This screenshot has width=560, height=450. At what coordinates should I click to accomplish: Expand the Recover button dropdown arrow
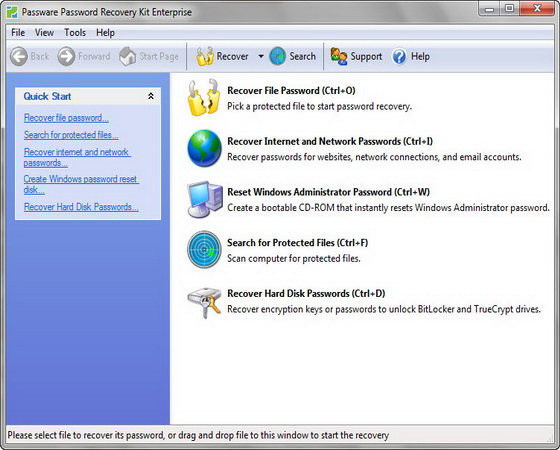[x=261, y=56]
